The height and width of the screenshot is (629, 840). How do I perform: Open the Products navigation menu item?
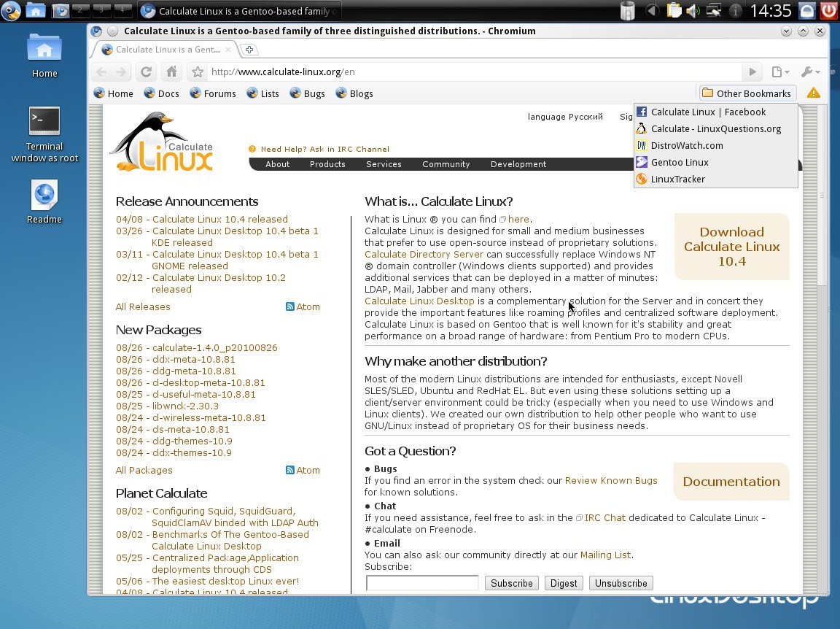tap(327, 164)
